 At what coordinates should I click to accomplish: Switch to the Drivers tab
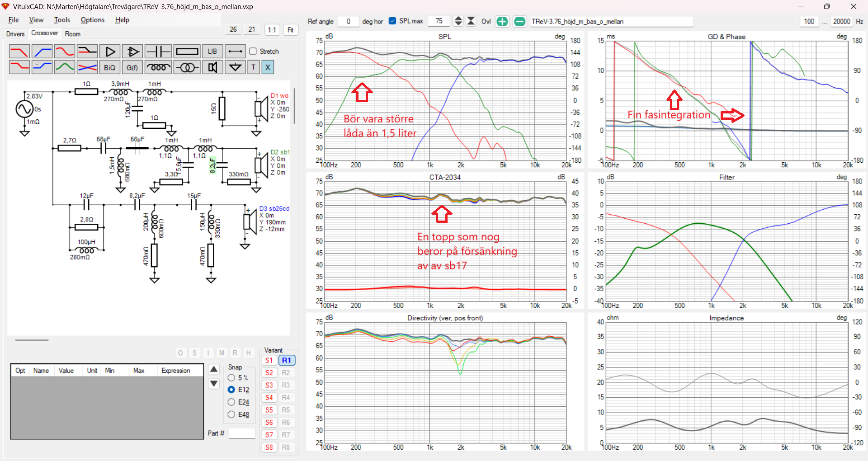point(15,34)
